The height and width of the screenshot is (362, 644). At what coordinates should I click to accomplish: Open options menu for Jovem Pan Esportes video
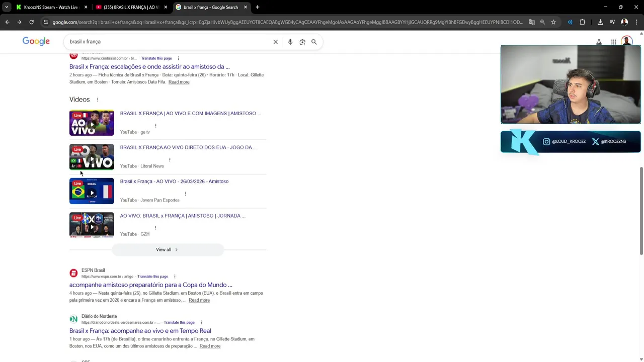pyautogui.click(x=185, y=194)
